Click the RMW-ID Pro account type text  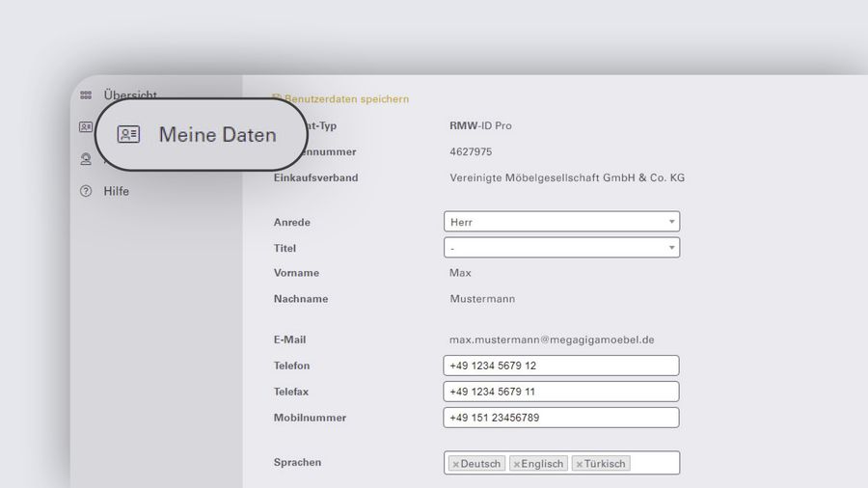pyautogui.click(x=480, y=125)
